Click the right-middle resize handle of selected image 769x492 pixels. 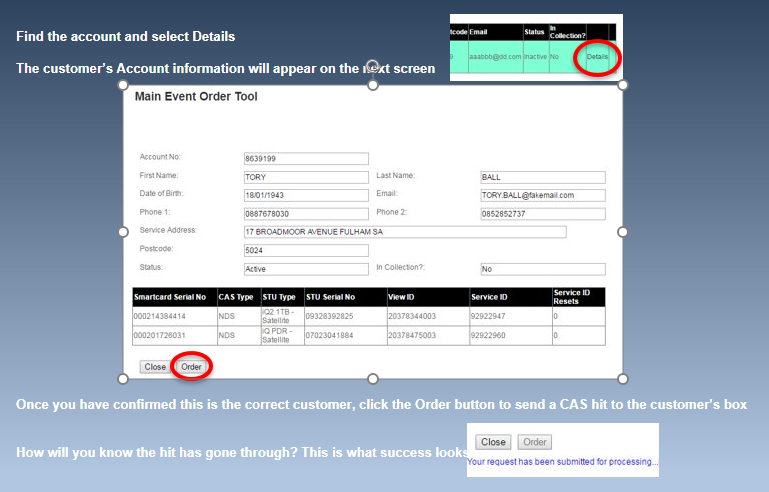tap(623, 232)
